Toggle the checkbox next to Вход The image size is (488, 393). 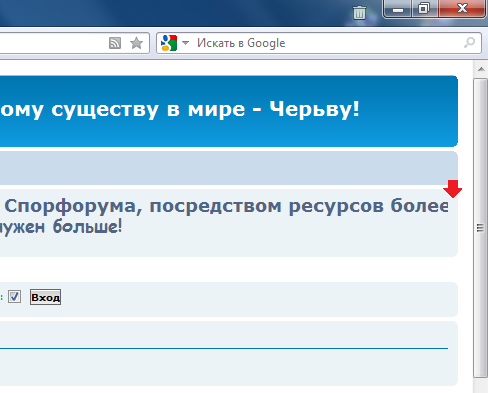click(14, 296)
